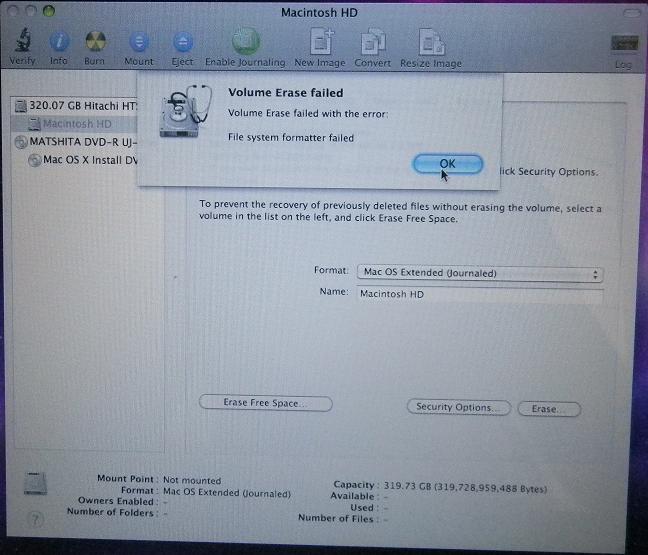Viewport: 648px width, 555px height.
Task: Open the Format dropdown showing Mac OS Extended (Journaled)
Action: 480,273
